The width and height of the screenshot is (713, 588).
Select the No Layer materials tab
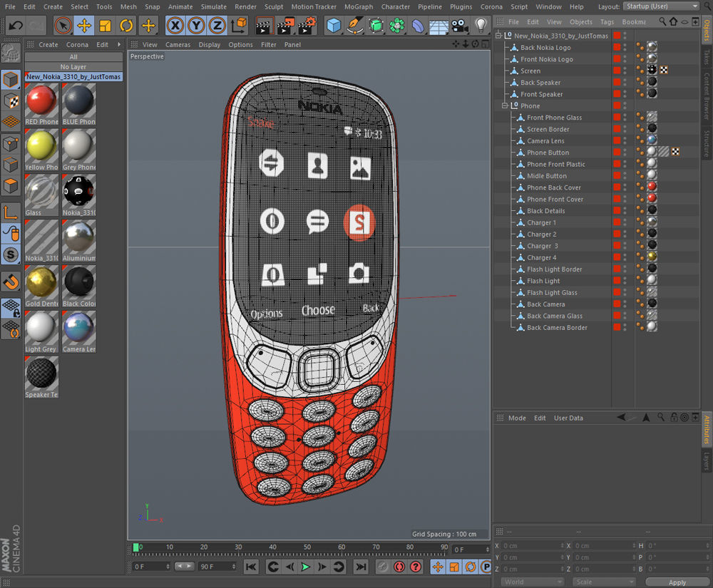pos(73,67)
